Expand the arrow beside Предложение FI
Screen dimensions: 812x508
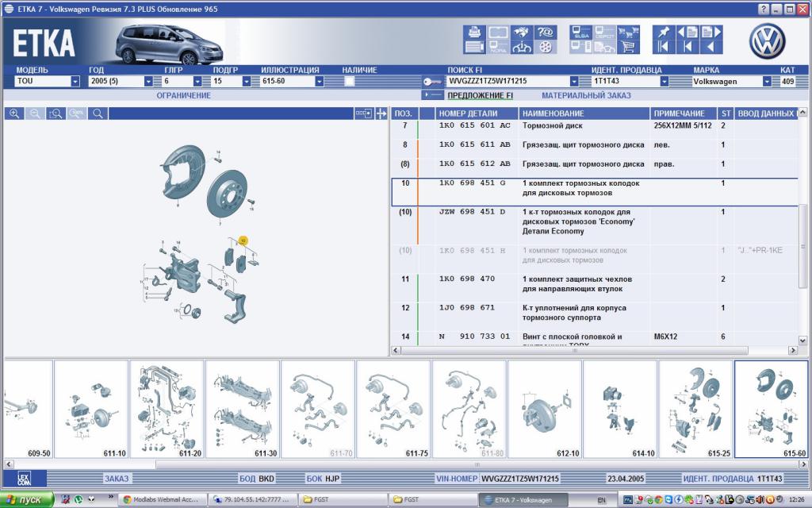(433, 95)
